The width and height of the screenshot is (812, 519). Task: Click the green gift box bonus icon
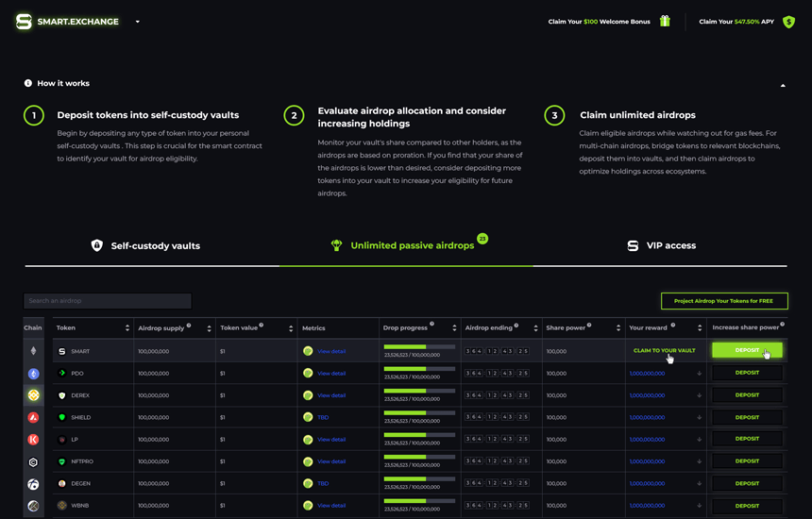[665, 22]
